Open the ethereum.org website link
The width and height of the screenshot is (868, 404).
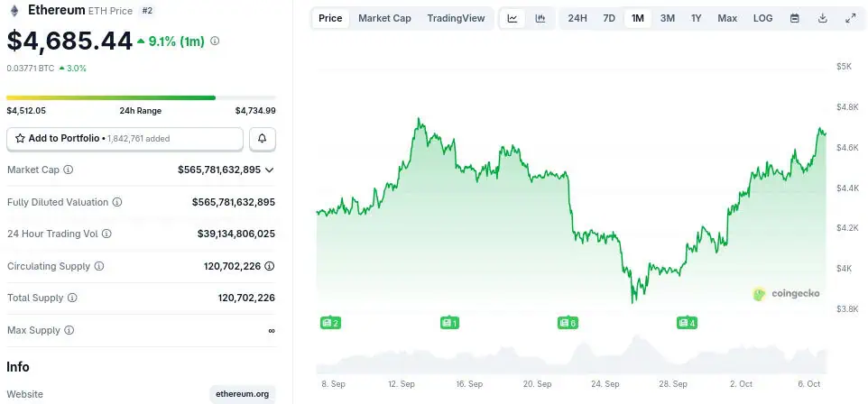(x=242, y=394)
